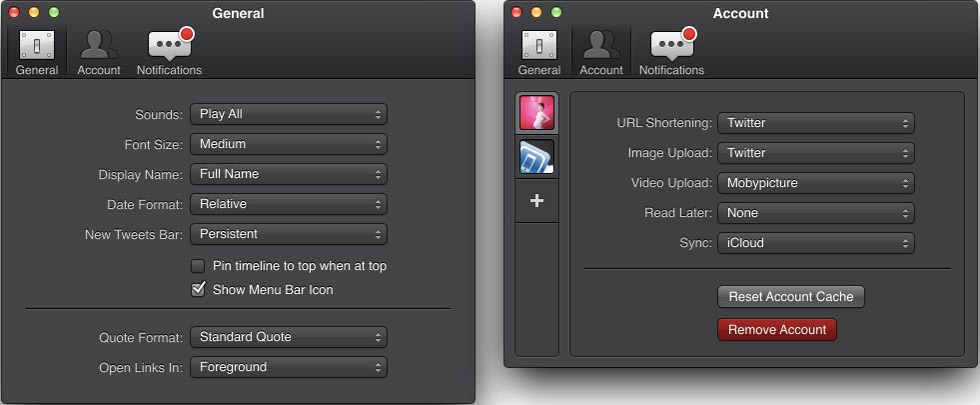Open General switch icon in Account window
Screen dimensions: 980x405
pos(538,46)
